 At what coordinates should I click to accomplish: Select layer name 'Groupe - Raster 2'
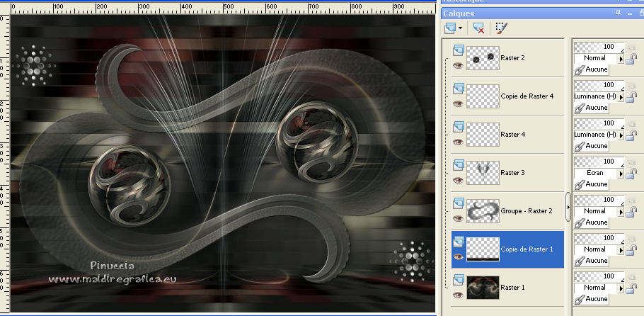pyautogui.click(x=527, y=211)
